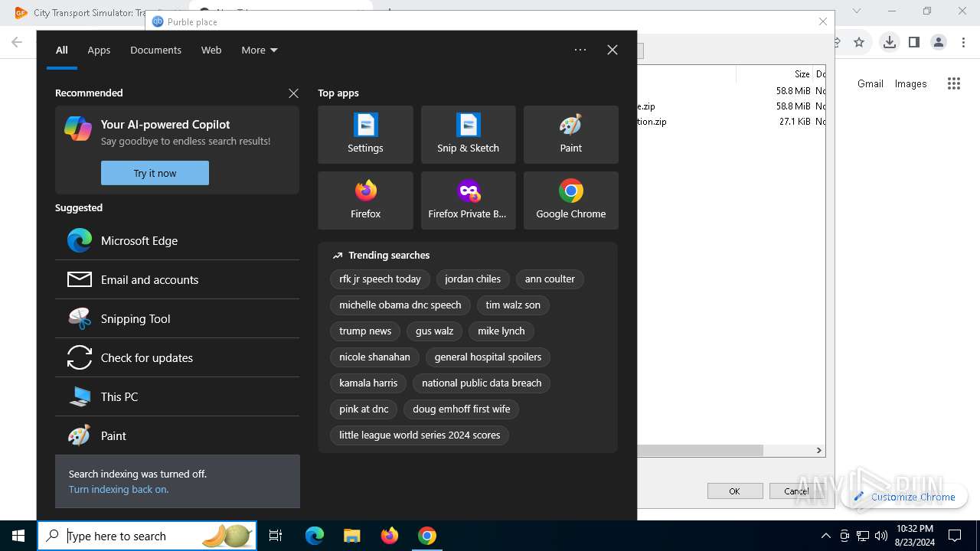980x551 pixels.
Task: Open the Google Images link
Action: tap(910, 83)
